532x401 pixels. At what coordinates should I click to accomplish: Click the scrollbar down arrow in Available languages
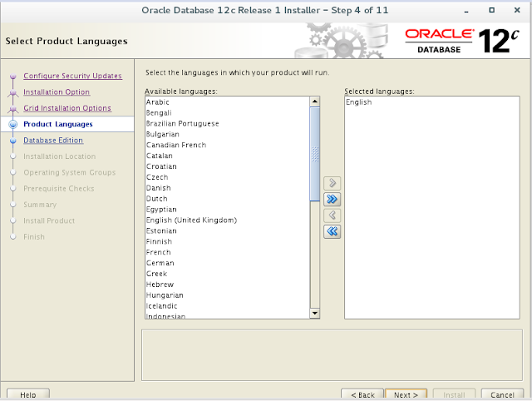click(314, 313)
